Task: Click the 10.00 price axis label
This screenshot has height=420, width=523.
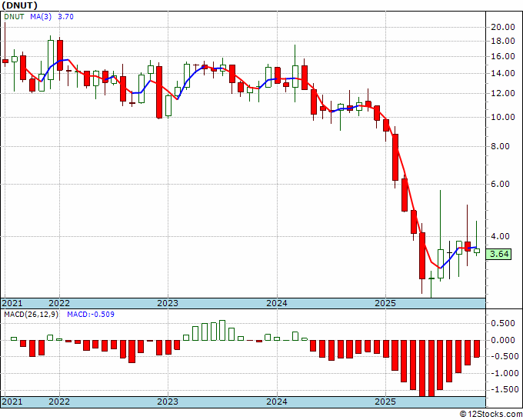Action: (x=503, y=118)
